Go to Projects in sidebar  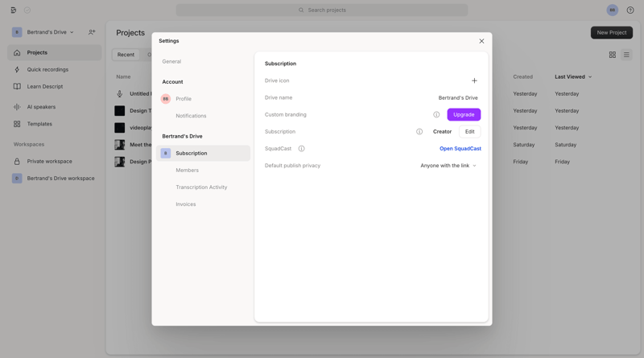pos(54,52)
